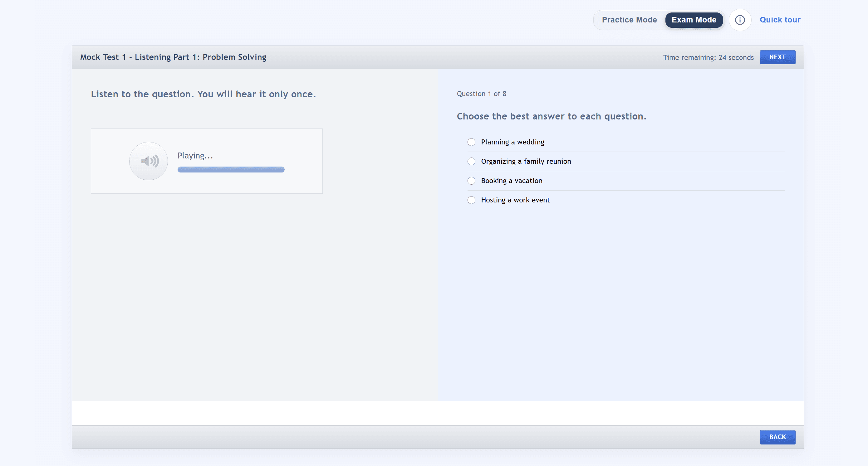Switch to Practice Mode
Viewport: 868px width, 466px height.
coord(630,20)
